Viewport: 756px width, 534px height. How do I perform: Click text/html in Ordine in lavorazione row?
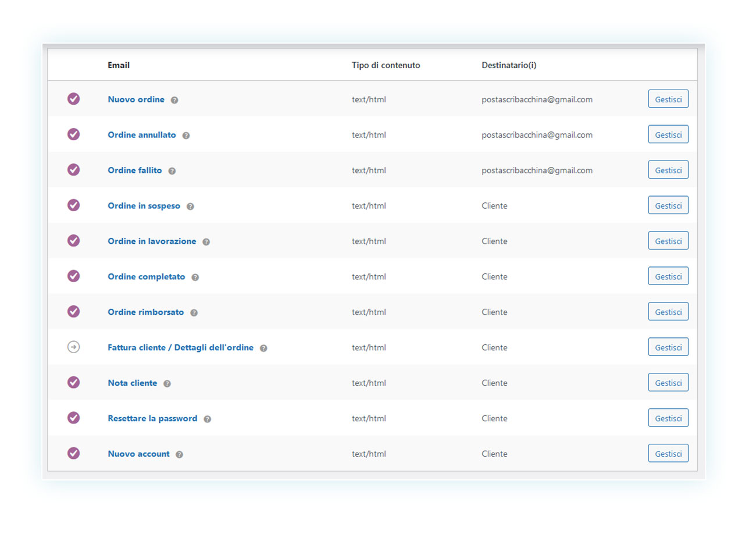click(369, 241)
